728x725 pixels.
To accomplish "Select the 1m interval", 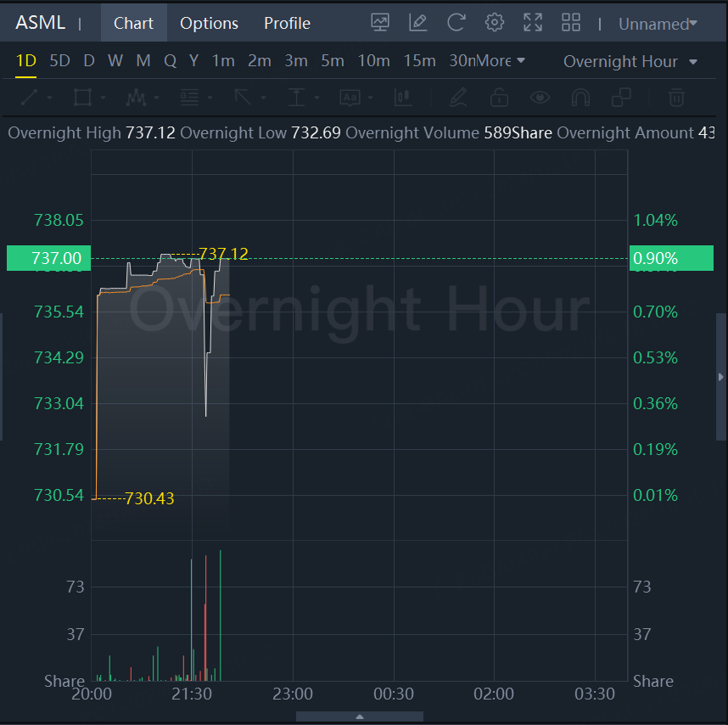I will 223,61.
